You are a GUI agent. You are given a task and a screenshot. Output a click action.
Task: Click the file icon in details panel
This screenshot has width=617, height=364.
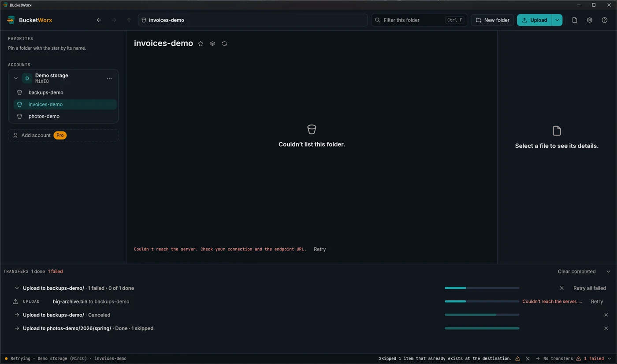point(557,131)
